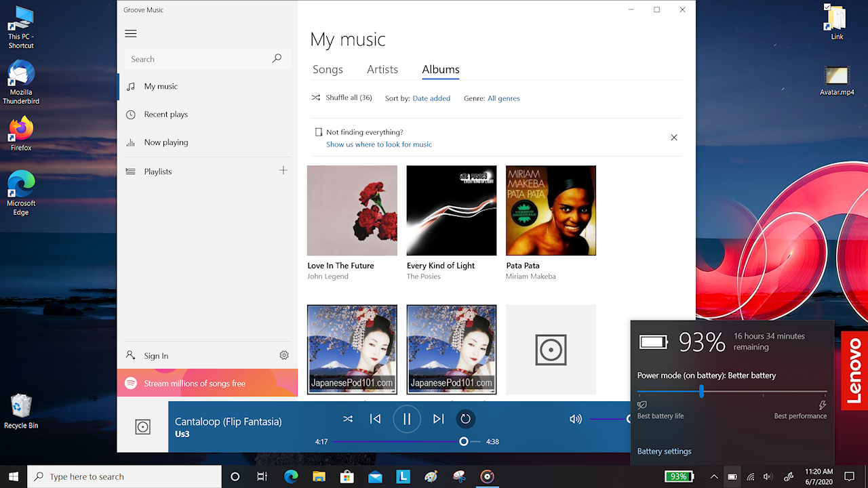Select Avatar.mp4 file on desktop
The image size is (868, 488).
coord(837,81)
